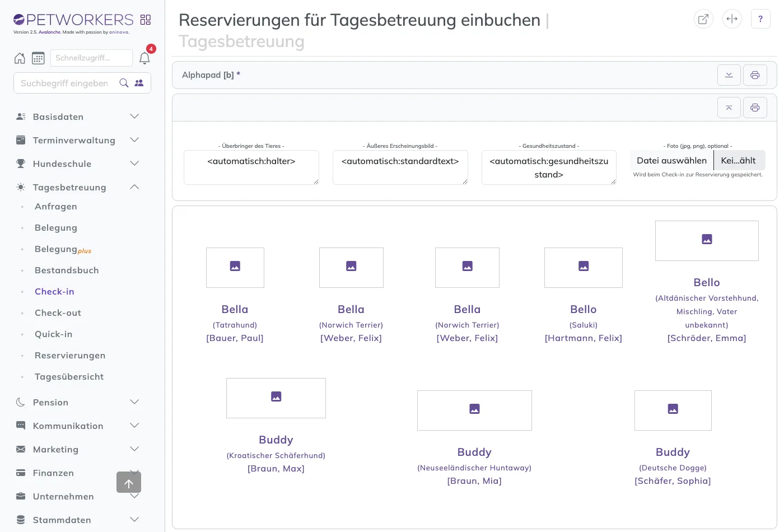The height and width of the screenshot is (532, 784).
Task: Expand the Marketing menu
Action: [78, 449]
